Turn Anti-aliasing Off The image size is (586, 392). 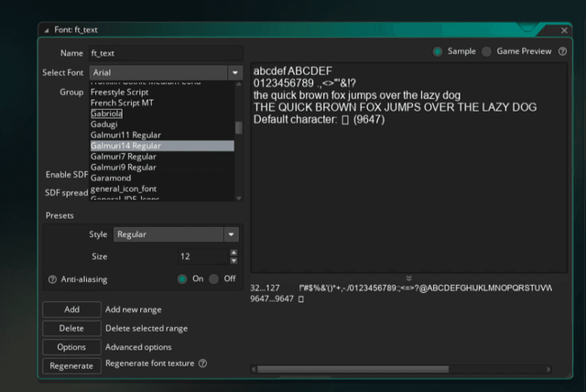(x=214, y=279)
